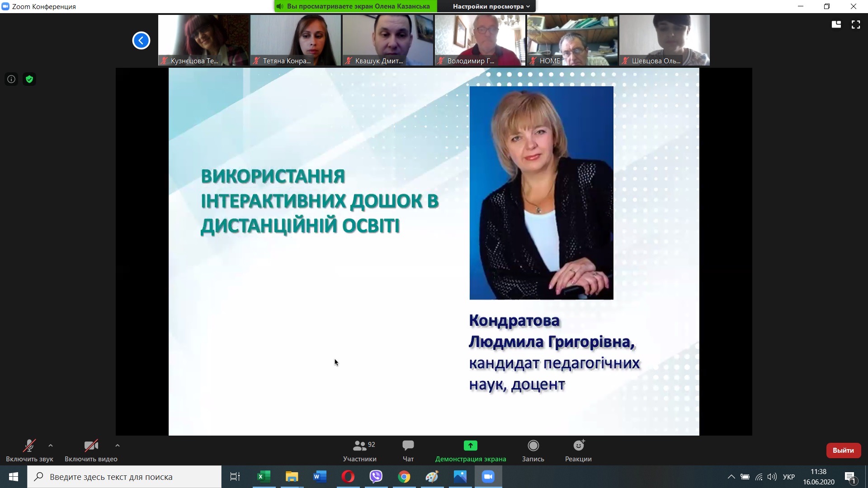
Task: Expand audio options arrow next to microphone
Action: click(51, 446)
